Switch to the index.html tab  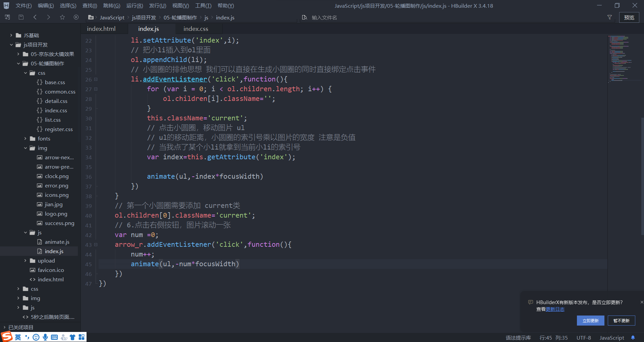pos(101,28)
